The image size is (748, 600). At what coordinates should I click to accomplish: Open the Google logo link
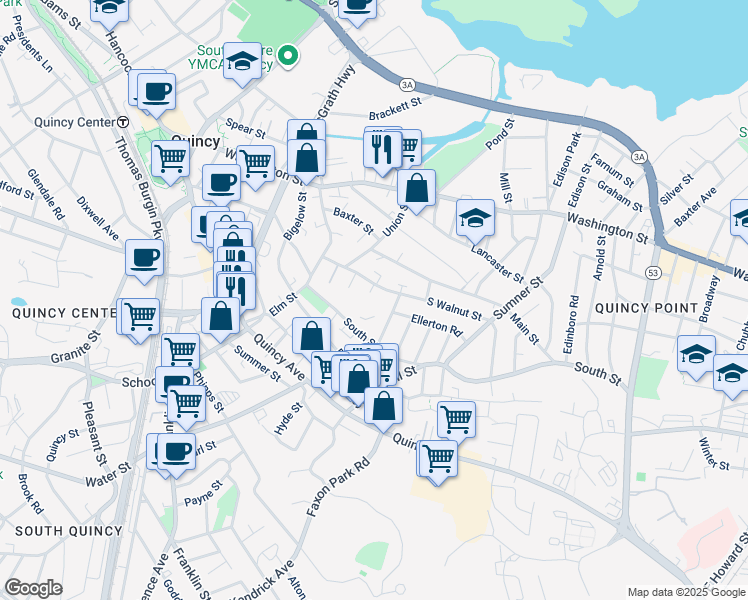tap(33, 588)
